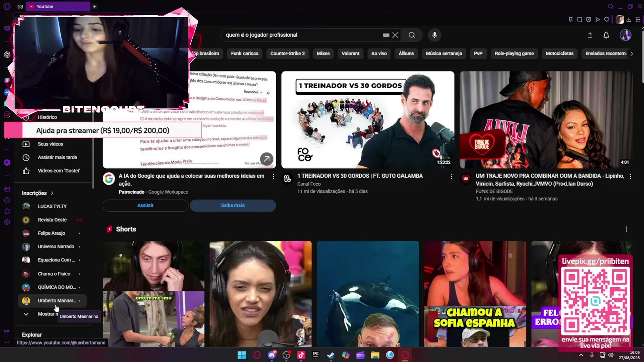Open Steam from the taskbar
644x362 pixels.
point(331,355)
